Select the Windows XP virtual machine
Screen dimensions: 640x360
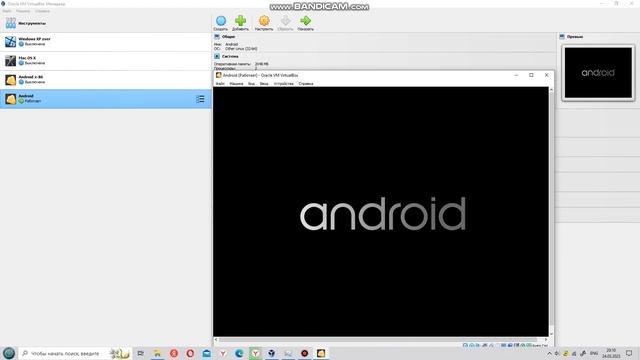tap(105, 42)
